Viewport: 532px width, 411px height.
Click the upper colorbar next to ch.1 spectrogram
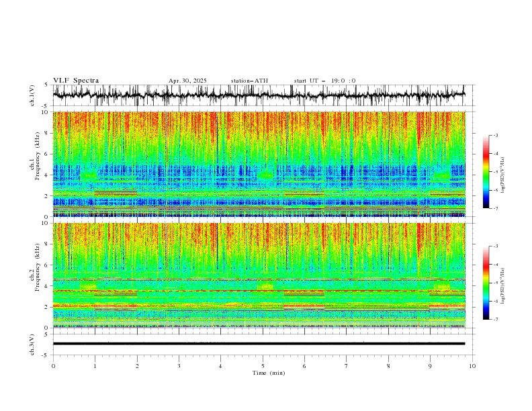[x=486, y=172]
